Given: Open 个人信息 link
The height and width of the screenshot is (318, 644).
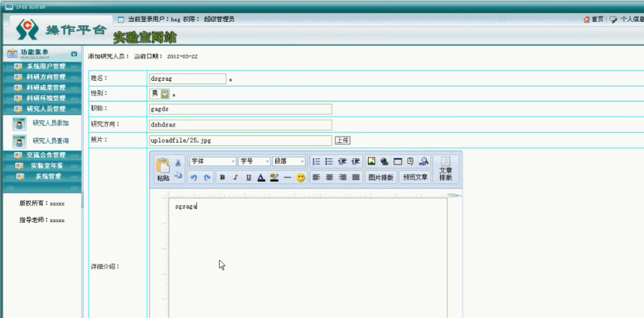Looking at the screenshot, I should (632, 19).
